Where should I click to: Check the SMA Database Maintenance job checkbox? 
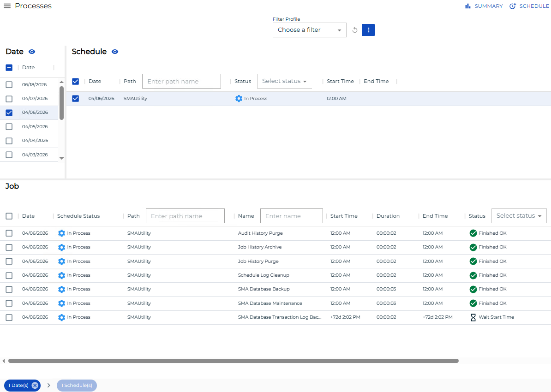[x=9, y=303]
